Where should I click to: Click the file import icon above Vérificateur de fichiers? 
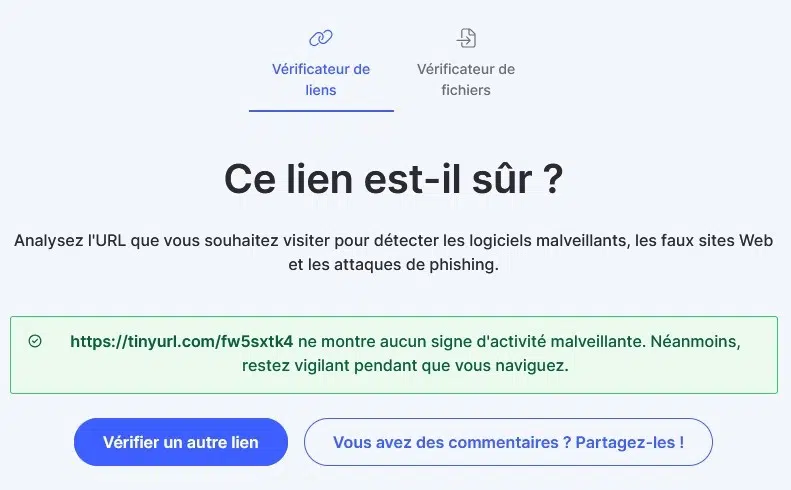click(466, 38)
